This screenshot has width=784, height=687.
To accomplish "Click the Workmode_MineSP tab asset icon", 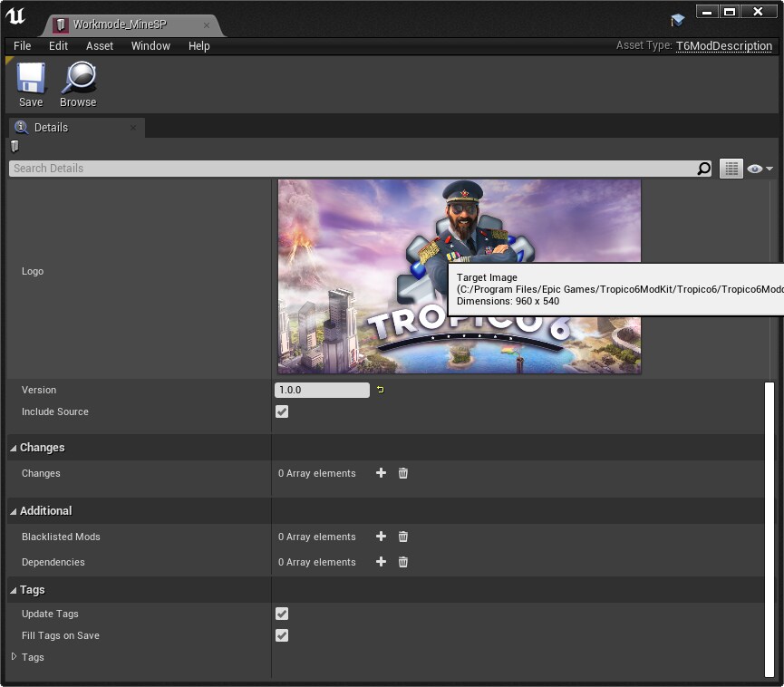I will point(61,24).
